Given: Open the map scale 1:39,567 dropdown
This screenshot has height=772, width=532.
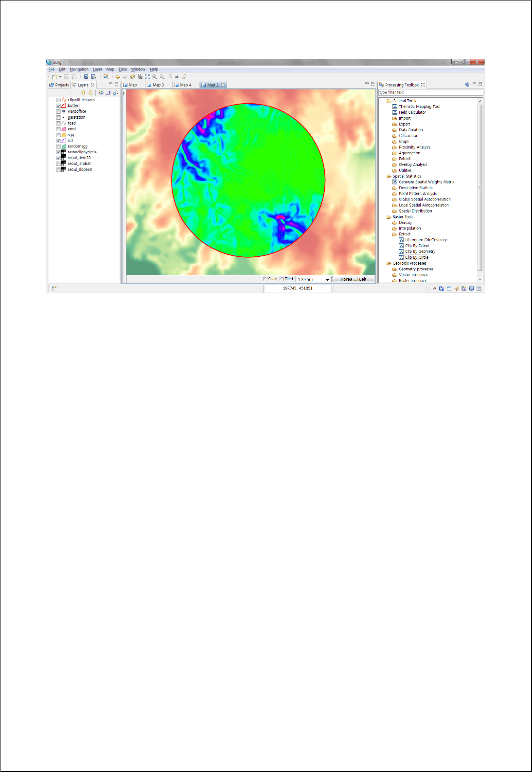Looking at the screenshot, I should (327, 280).
